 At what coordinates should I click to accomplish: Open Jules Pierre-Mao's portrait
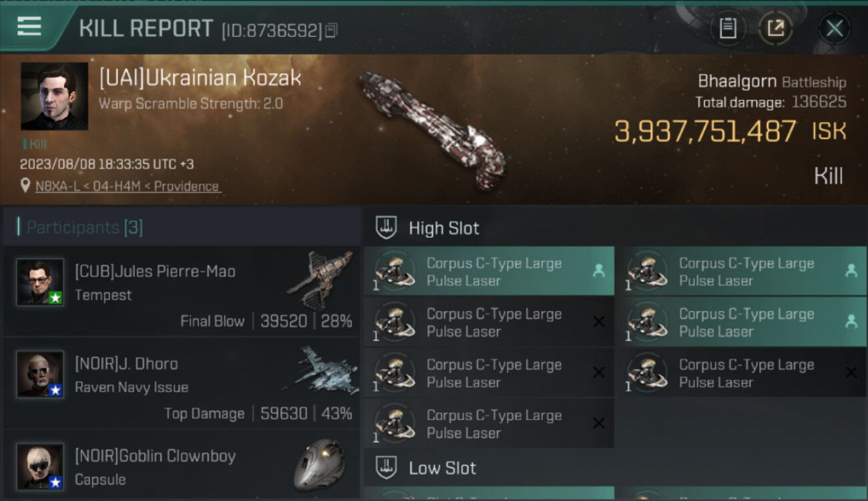[x=40, y=282]
